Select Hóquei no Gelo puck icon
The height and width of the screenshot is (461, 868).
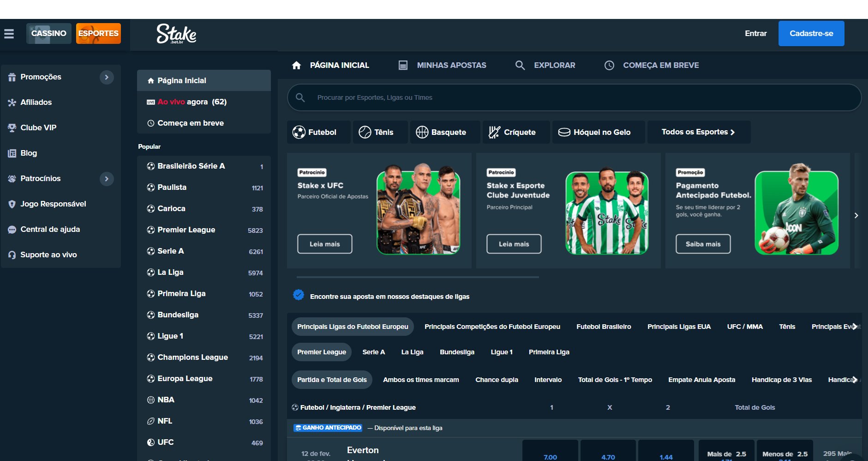[x=564, y=133]
